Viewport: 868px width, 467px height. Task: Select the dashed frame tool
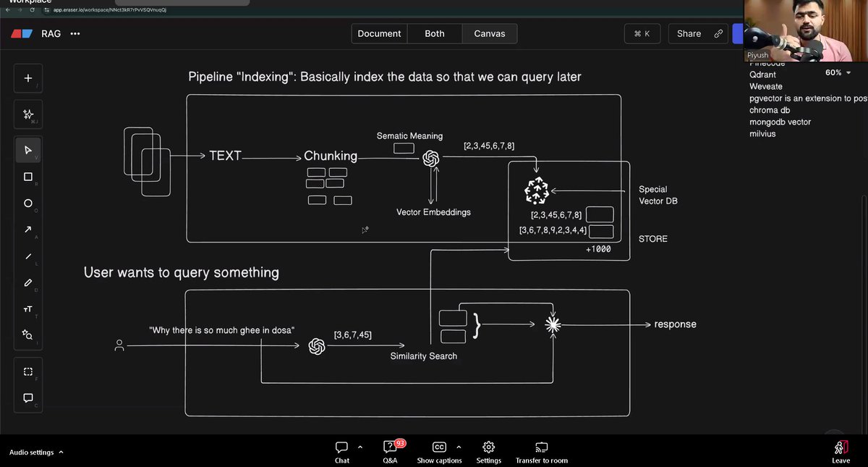pos(28,371)
